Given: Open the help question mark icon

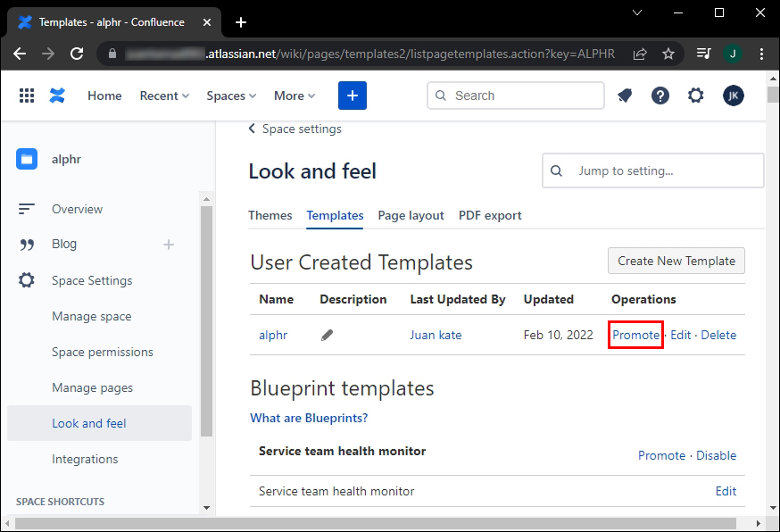Looking at the screenshot, I should coord(660,96).
